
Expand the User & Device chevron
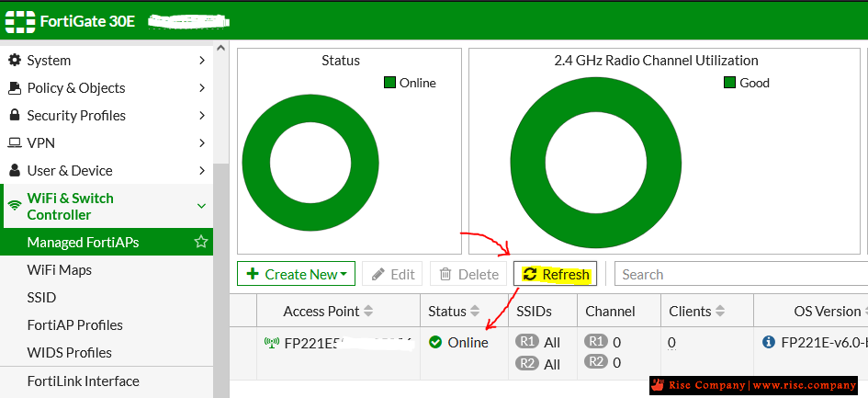202,171
